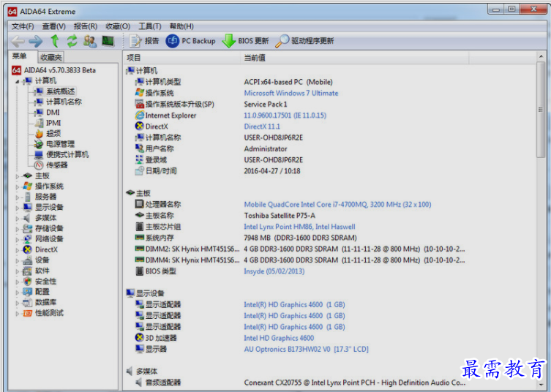This screenshot has width=551, height=392.
Task: Click the 配置 icon in tree
Action: coord(27,292)
